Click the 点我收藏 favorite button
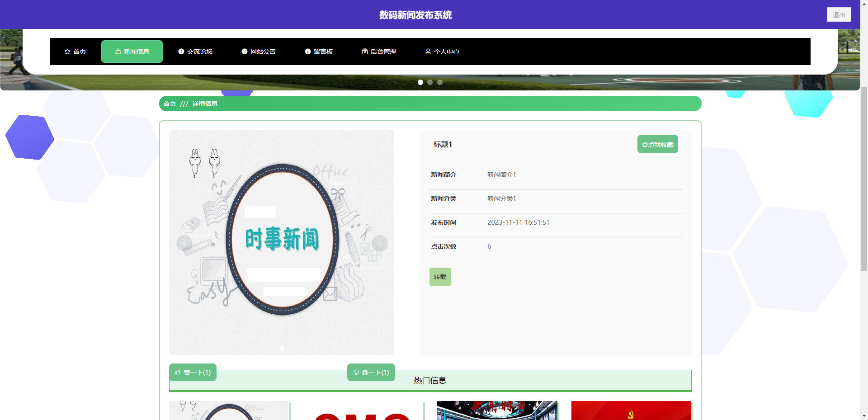 (657, 144)
